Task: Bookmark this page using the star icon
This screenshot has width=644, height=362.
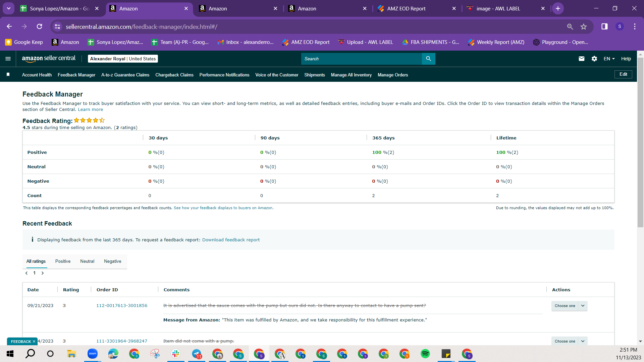Action: 584,26
